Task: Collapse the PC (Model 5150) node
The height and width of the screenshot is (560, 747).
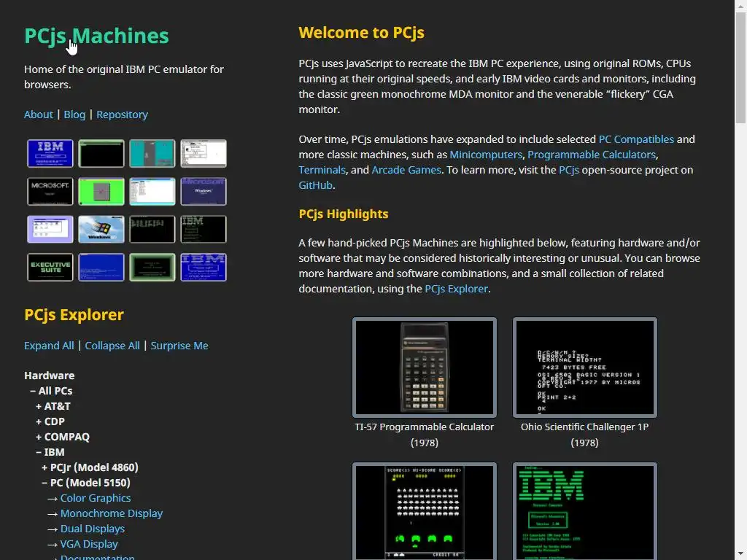Action: pos(86,483)
